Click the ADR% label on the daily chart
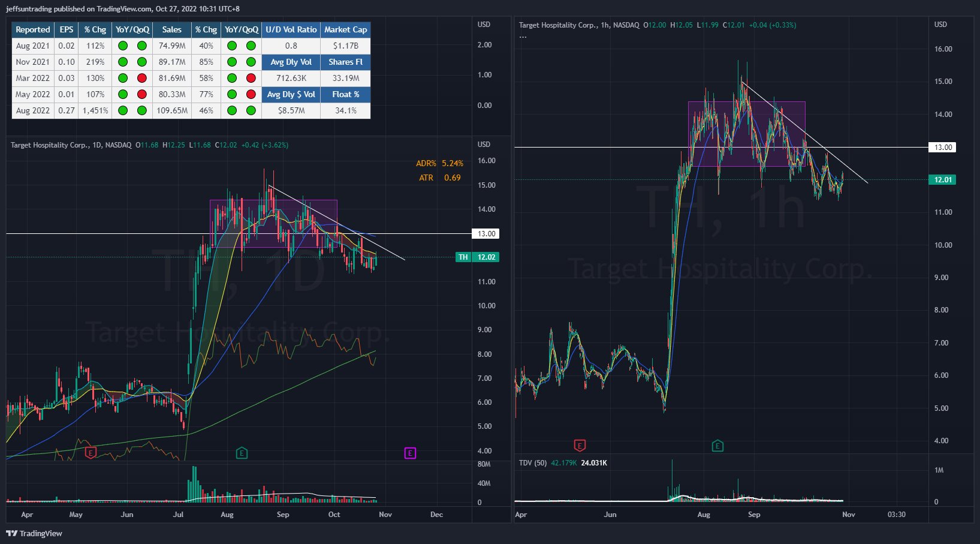The image size is (980, 544). [x=426, y=163]
